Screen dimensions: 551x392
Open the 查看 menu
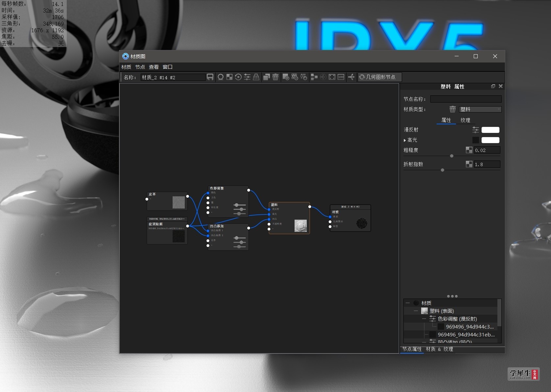[154, 67]
